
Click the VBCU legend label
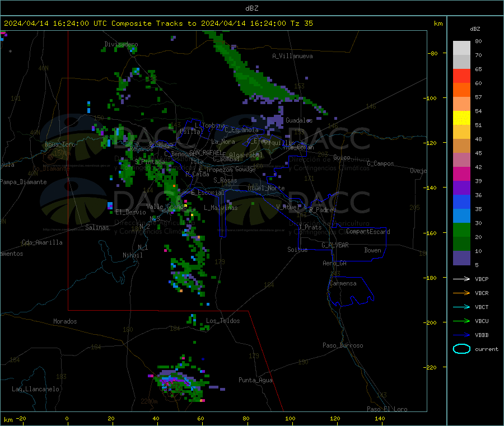(482, 321)
